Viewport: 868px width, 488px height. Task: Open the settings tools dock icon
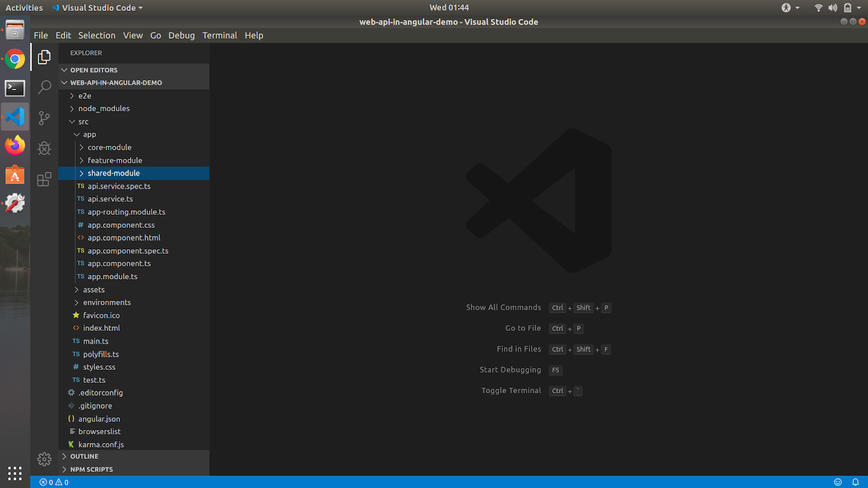tap(15, 203)
